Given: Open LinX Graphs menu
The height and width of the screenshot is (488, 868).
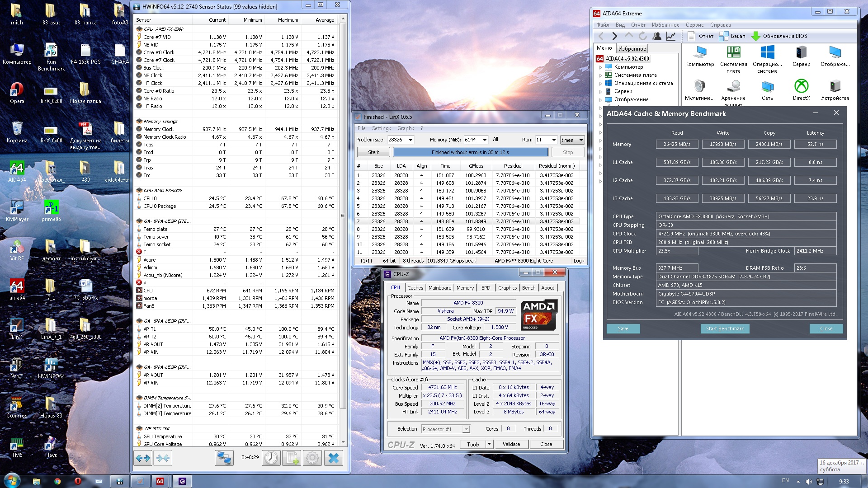Looking at the screenshot, I should click(x=406, y=128).
